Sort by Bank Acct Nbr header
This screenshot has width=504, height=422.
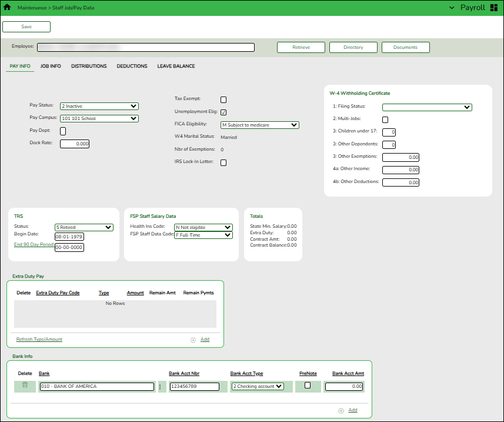point(184,373)
